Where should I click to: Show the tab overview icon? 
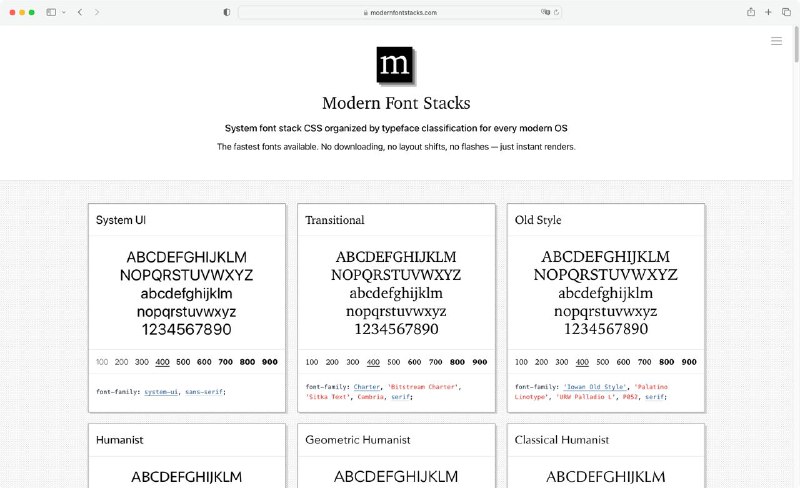coord(786,12)
